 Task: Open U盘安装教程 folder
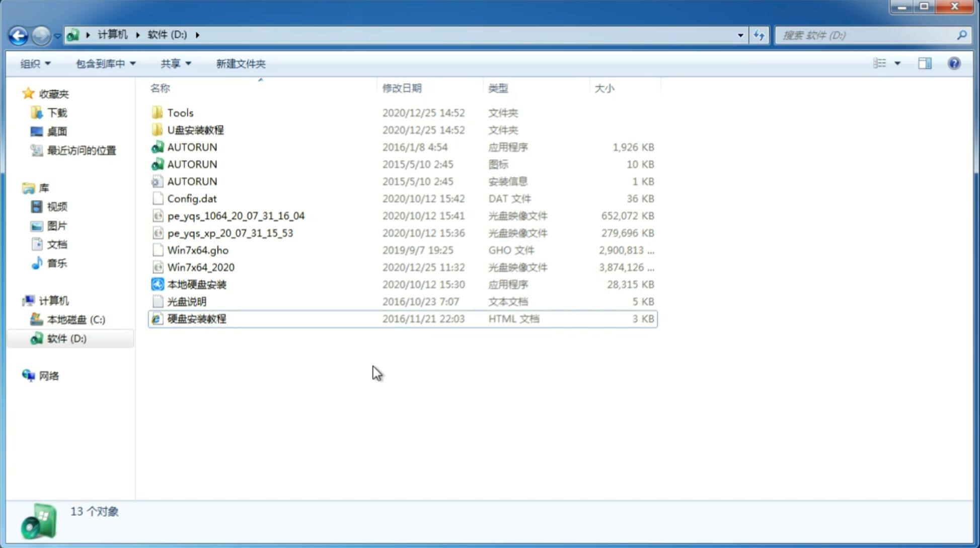tap(195, 130)
